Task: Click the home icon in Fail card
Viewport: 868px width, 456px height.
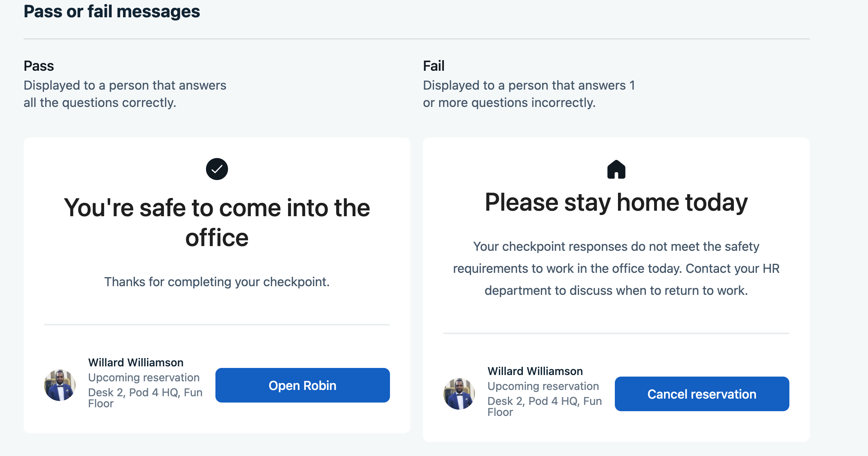Action: [x=616, y=169]
